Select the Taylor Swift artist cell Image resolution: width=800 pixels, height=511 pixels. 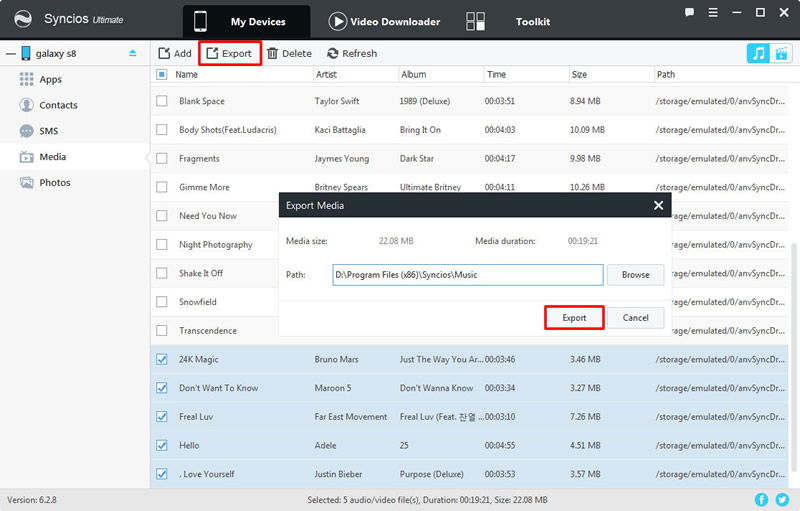337,101
